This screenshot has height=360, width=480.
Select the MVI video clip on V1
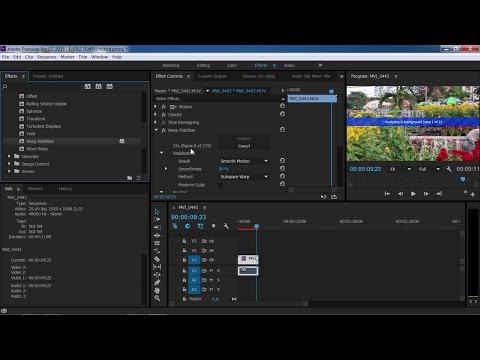point(248,259)
